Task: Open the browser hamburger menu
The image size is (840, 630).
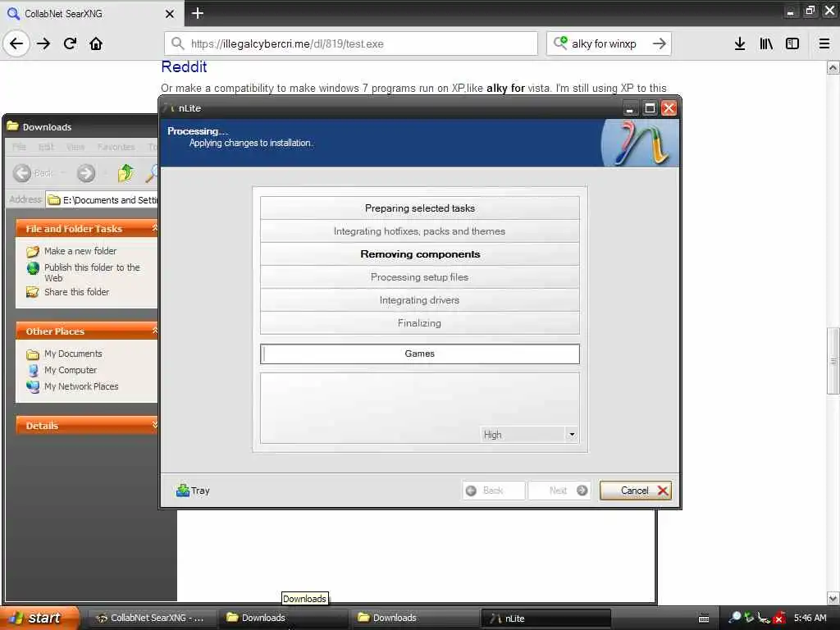Action: [824, 43]
